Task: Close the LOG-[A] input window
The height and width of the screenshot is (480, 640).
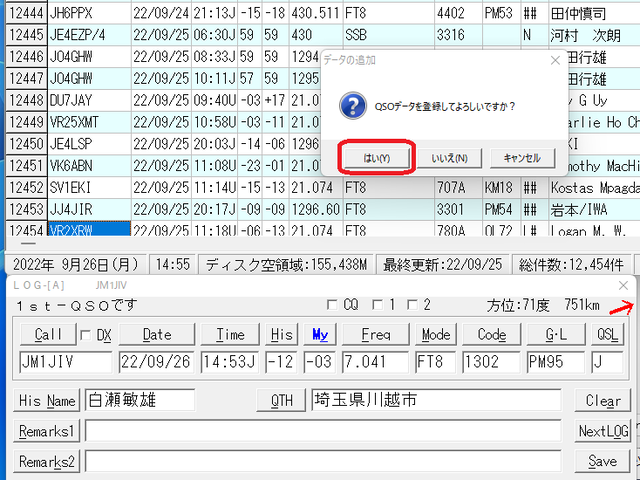Action: pos(623,285)
